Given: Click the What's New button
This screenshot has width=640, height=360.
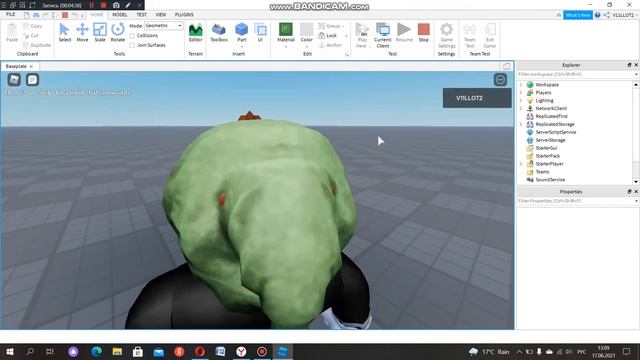Looking at the screenshot, I should click(x=578, y=15).
